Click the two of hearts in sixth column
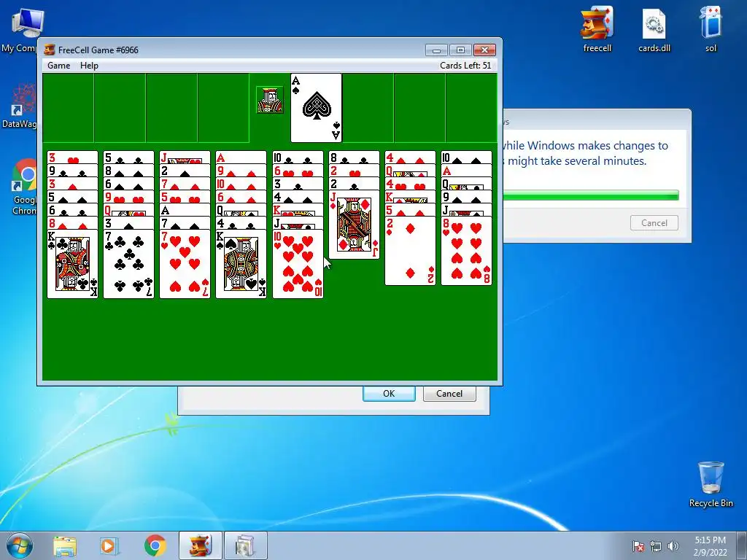This screenshot has width=747, height=560. tap(354, 171)
